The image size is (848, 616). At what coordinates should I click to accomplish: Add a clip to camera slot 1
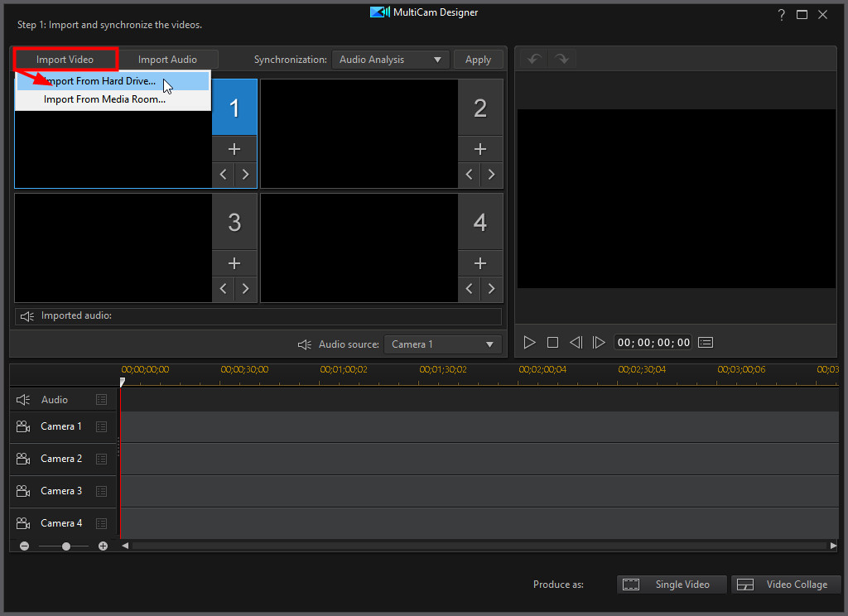(234, 149)
